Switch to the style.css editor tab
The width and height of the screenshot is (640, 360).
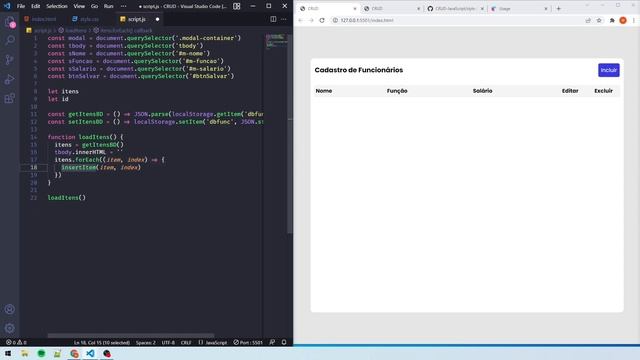[88, 19]
